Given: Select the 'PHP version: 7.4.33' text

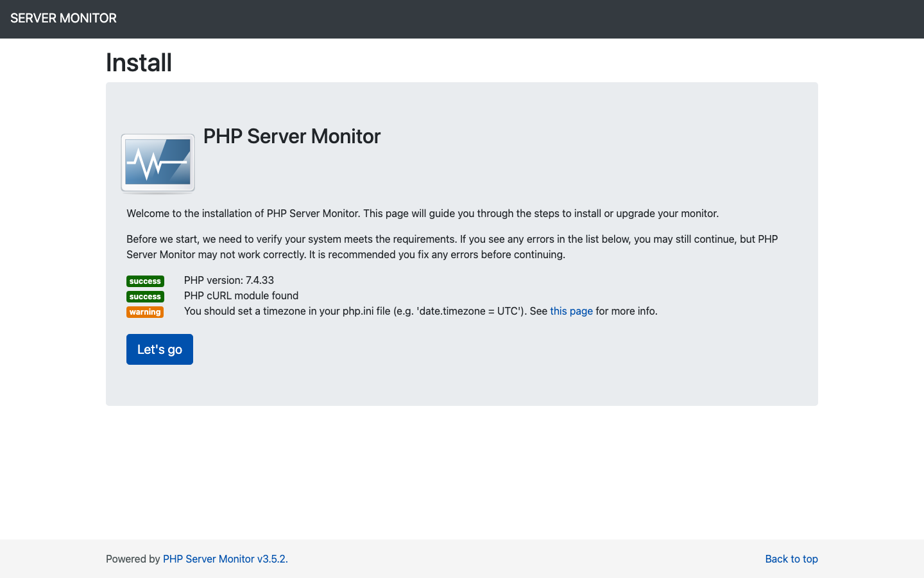Looking at the screenshot, I should 229,280.
